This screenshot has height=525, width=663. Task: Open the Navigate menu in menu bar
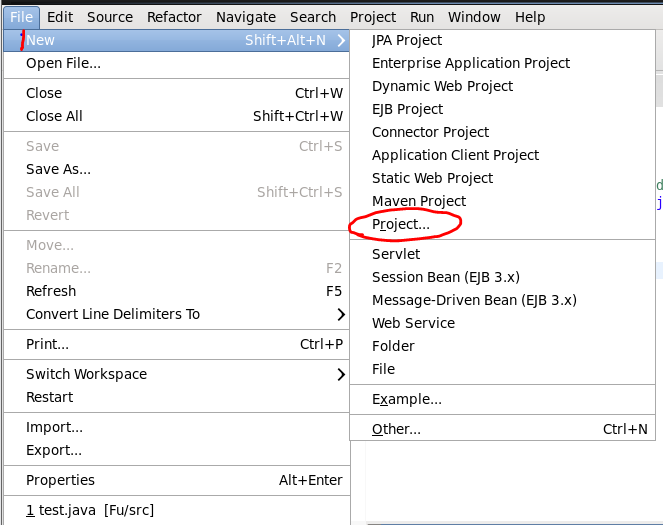click(246, 17)
